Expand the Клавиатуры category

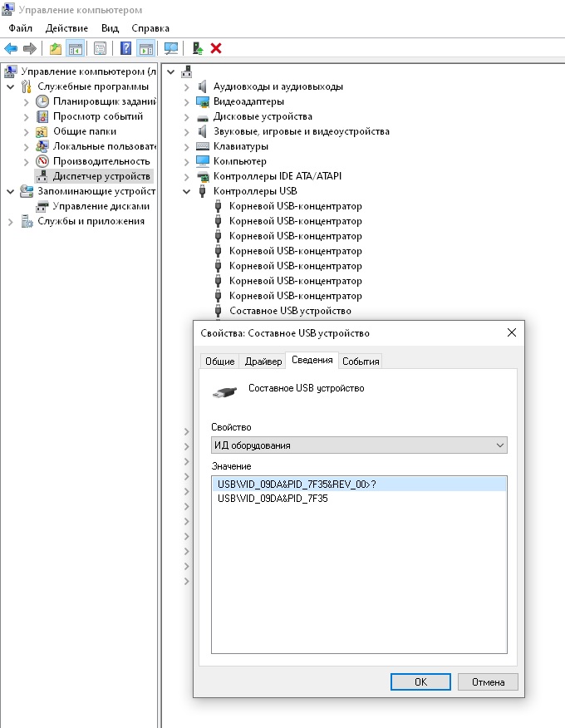pyautogui.click(x=187, y=147)
